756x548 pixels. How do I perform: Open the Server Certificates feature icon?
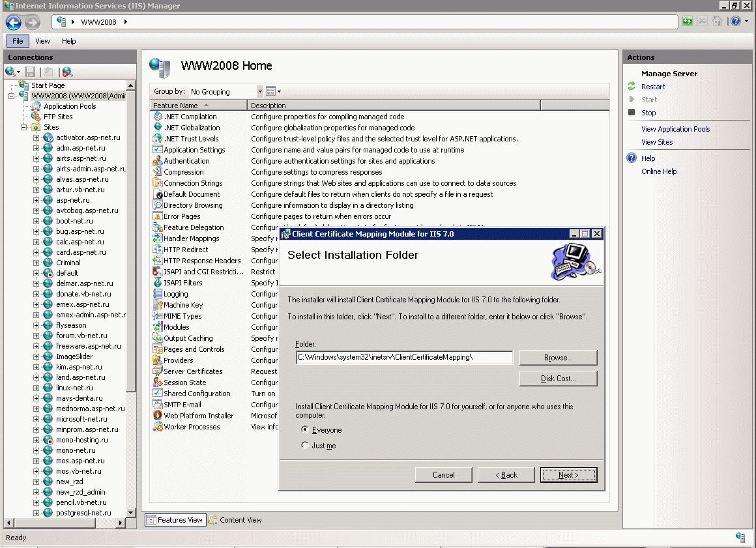coord(158,371)
